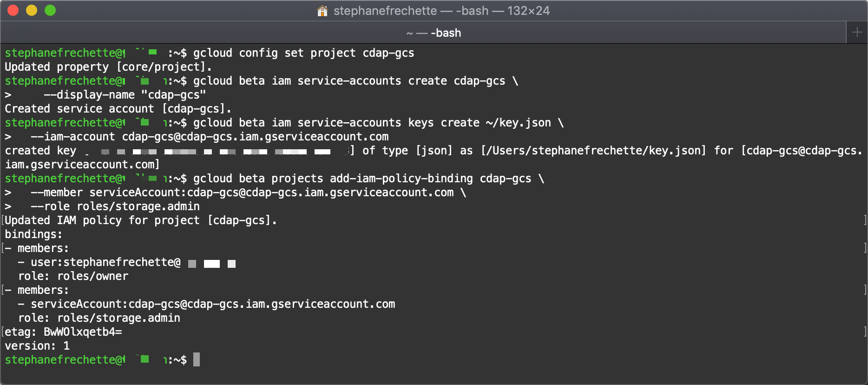Click the terminal cursor block at the prompt
The image size is (868, 385).
coord(197,360)
